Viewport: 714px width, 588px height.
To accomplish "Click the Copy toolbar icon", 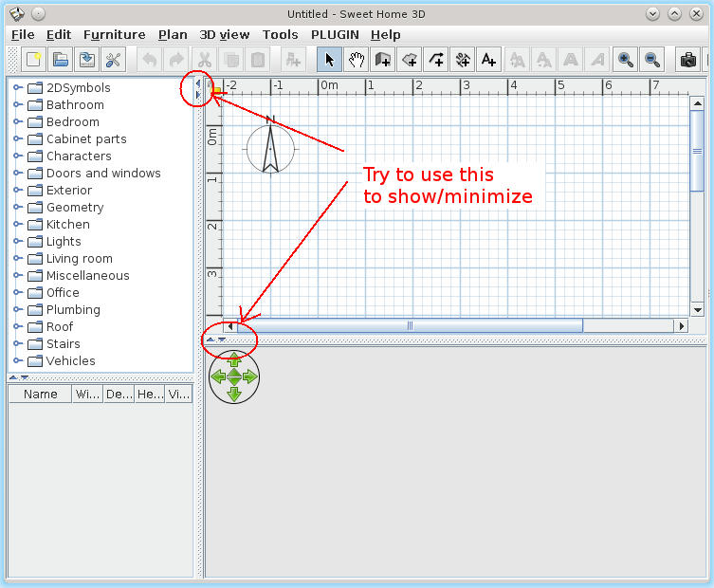I will (x=231, y=60).
